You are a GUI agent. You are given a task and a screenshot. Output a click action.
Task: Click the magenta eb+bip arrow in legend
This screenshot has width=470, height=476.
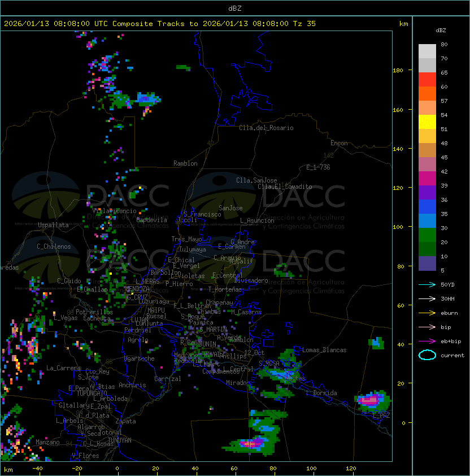pyautogui.click(x=427, y=341)
